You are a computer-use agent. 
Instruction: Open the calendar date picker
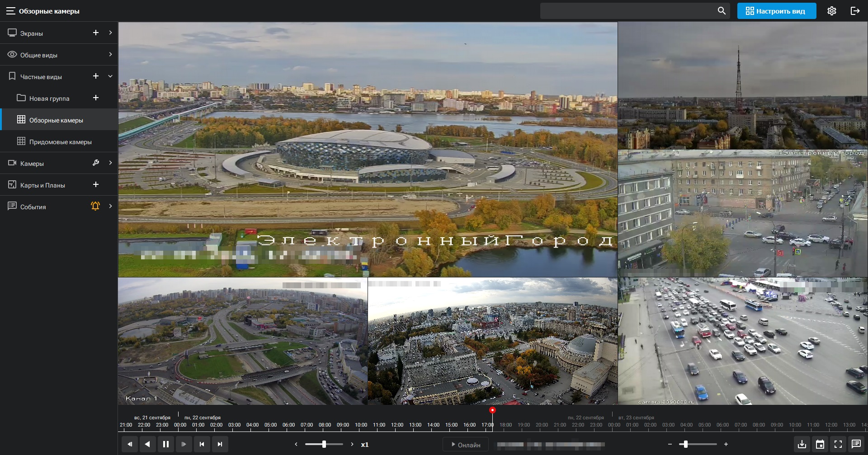point(820,444)
